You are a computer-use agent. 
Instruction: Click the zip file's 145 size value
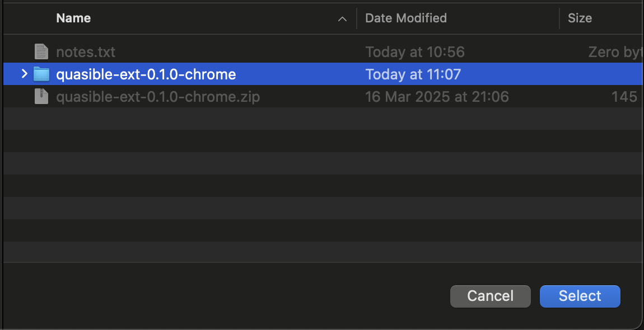coord(624,97)
